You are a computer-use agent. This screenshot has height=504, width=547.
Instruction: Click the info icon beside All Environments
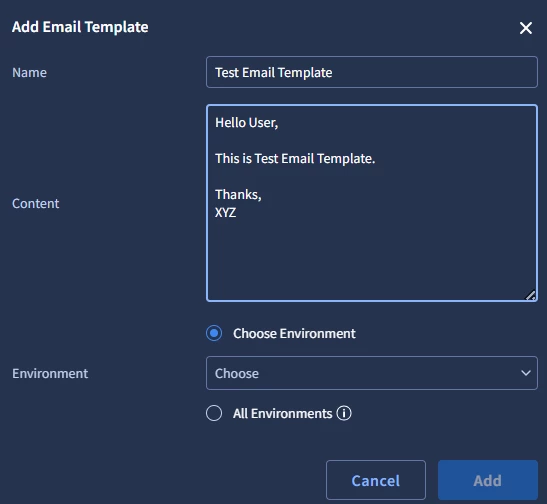click(x=344, y=413)
